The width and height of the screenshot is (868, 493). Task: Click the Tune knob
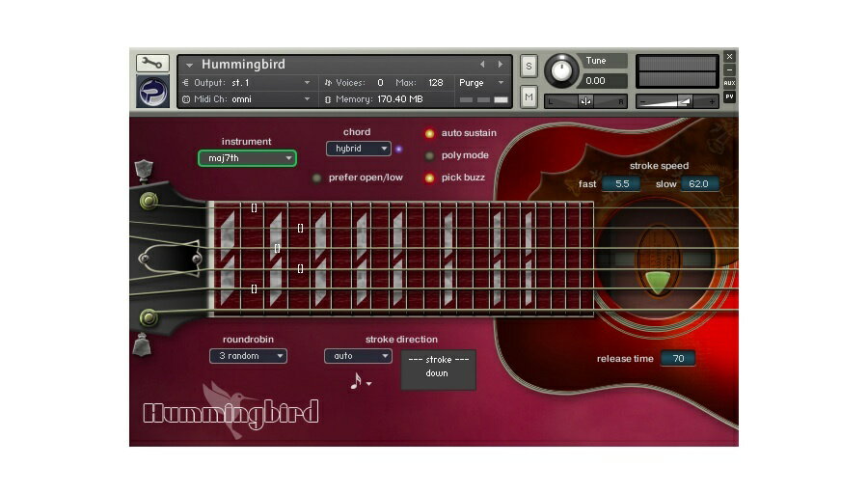(x=560, y=70)
